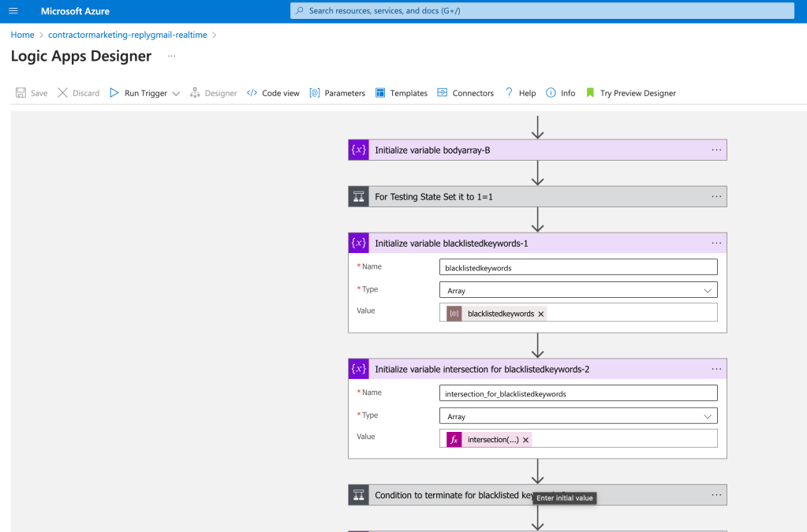Image resolution: width=807 pixels, height=532 pixels.
Task: Expand the Run Trigger dropdown chevron
Action: [176, 94]
